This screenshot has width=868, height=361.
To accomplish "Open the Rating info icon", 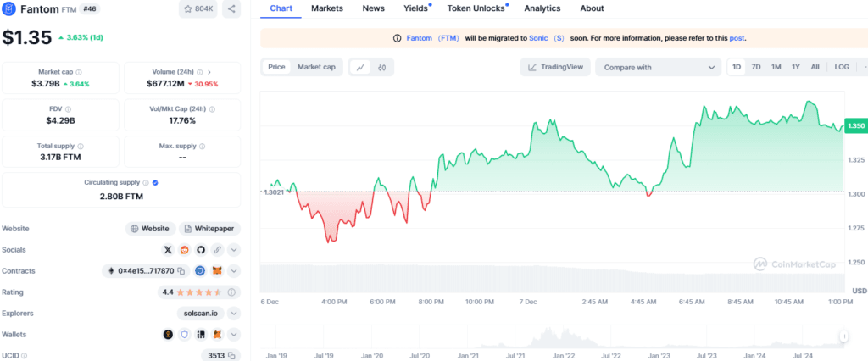I will (231, 292).
